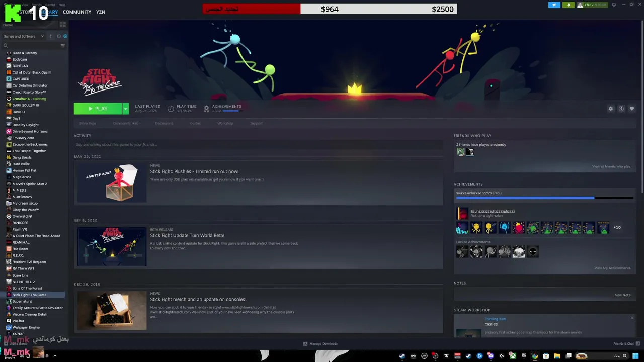Image resolution: width=644 pixels, height=362 pixels.
Task: Click the achievements progress bar in panel
Action: click(x=544, y=198)
